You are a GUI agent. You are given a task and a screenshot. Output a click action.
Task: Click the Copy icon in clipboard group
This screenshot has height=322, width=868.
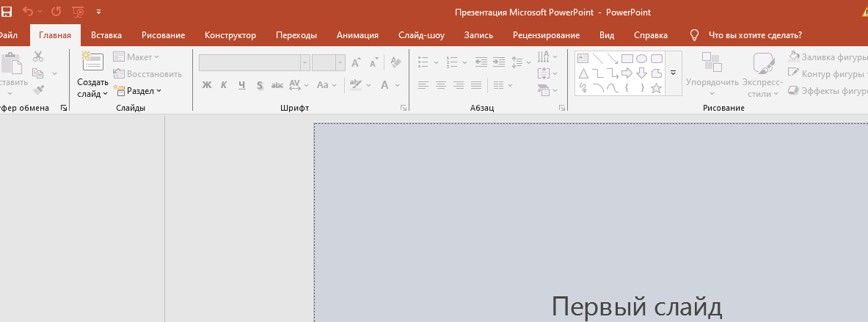pyautogui.click(x=37, y=73)
